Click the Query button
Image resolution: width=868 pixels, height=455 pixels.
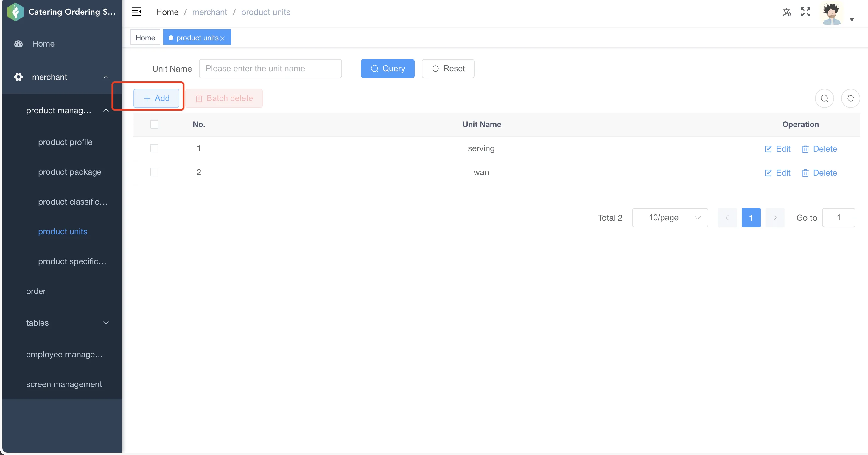tap(388, 69)
